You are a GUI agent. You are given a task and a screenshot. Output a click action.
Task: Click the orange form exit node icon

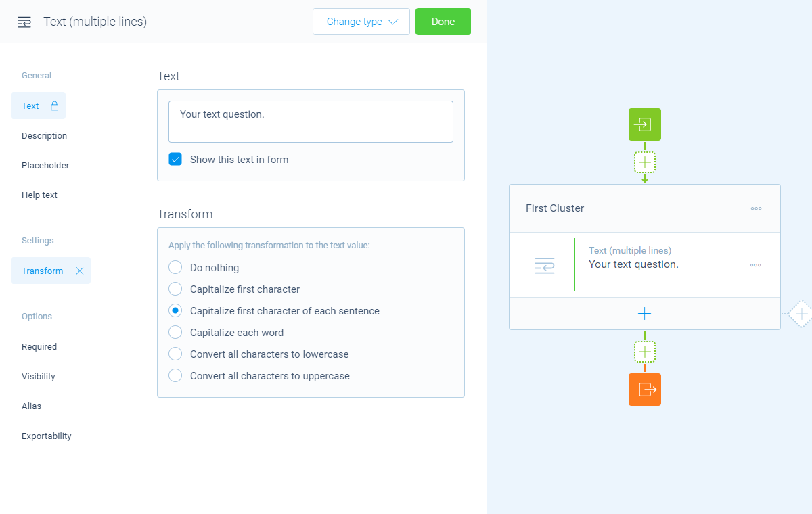(x=645, y=390)
